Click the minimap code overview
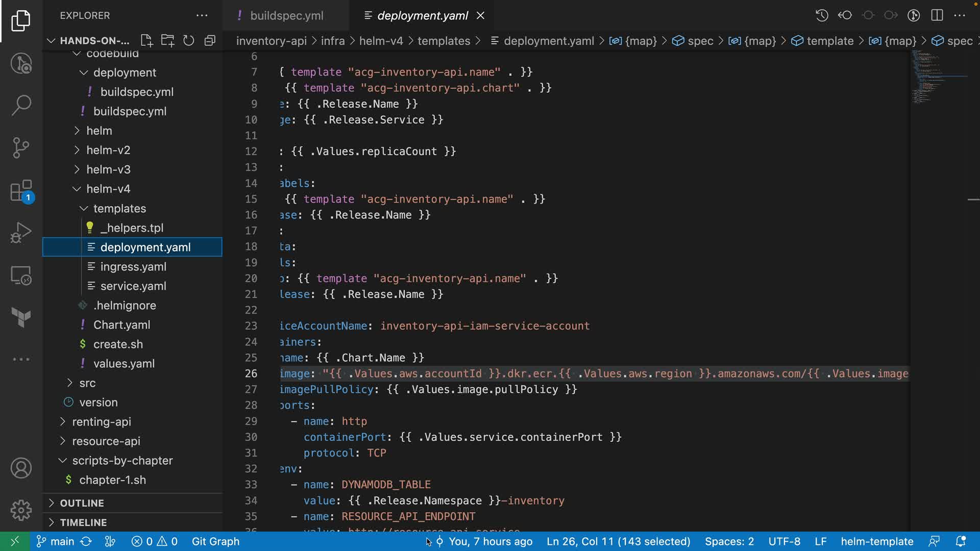Image resolution: width=980 pixels, height=551 pixels. coord(927,77)
